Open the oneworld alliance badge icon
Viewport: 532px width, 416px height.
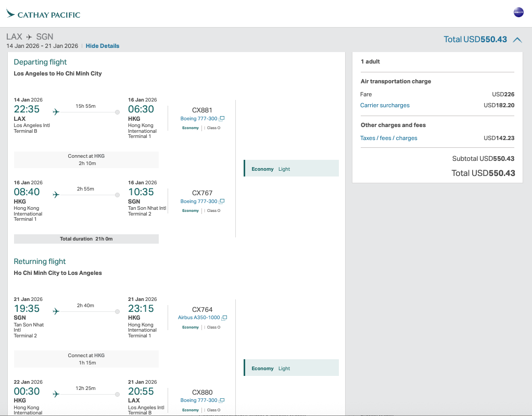click(x=518, y=12)
